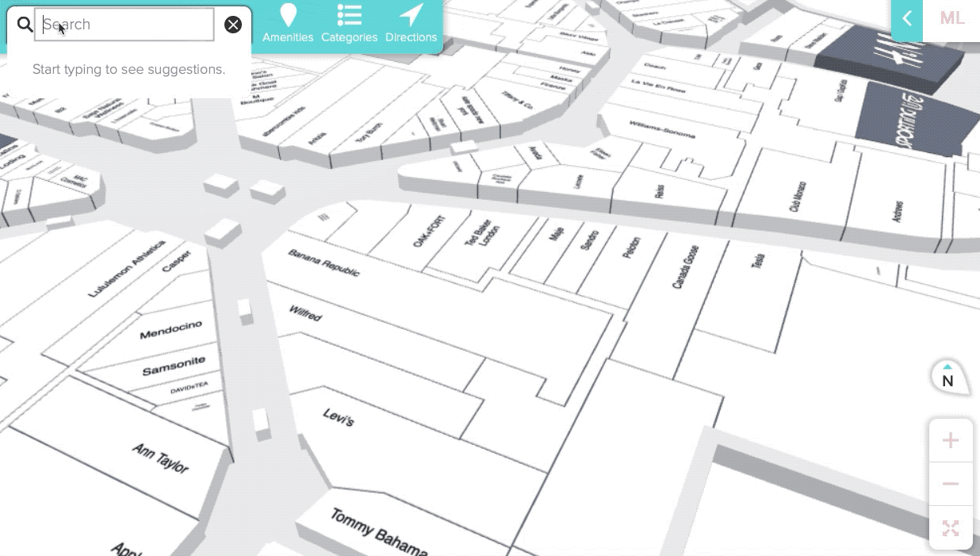Click the magnifying glass search icon
980x556 pixels.
25,25
